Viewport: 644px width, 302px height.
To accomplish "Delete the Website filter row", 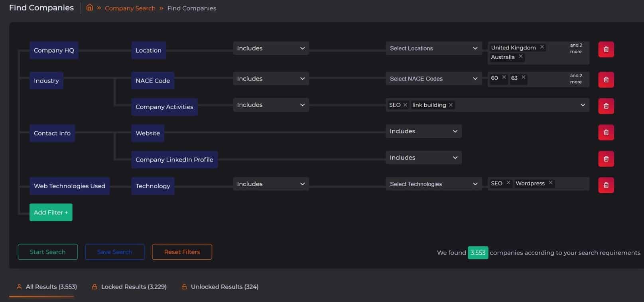I will (606, 132).
